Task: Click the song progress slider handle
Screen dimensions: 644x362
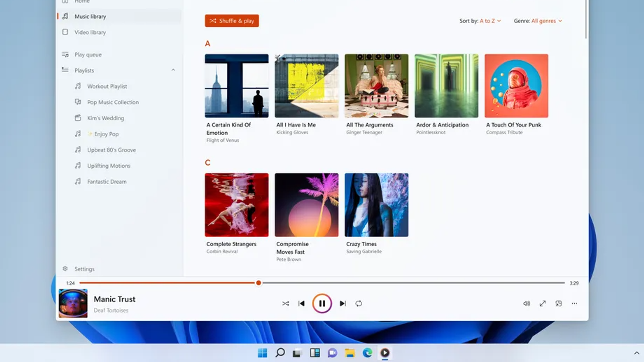Action: tap(258, 283)
